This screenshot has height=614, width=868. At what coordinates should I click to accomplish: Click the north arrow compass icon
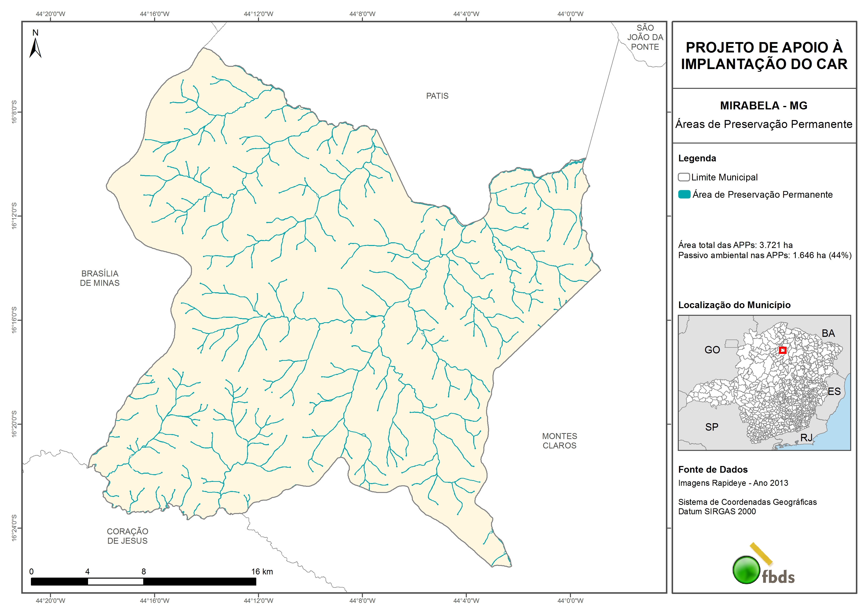click(35, 49)
